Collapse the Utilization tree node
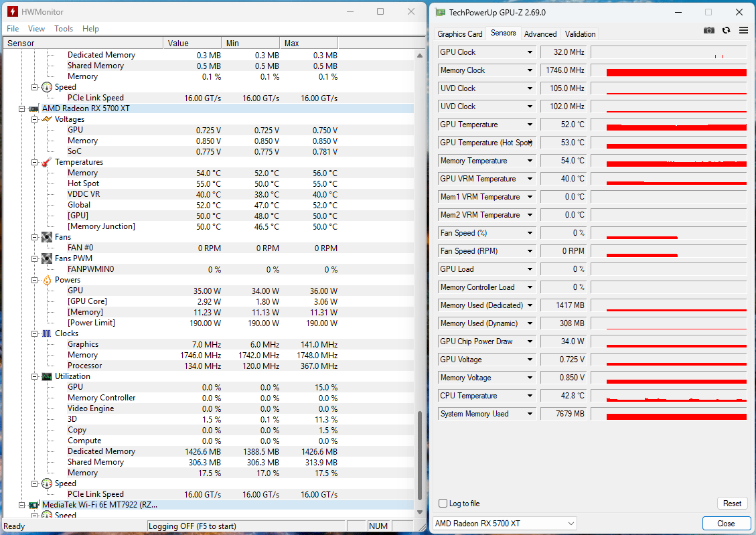Screen dimensions: 756x535 [x=34, y=376]
